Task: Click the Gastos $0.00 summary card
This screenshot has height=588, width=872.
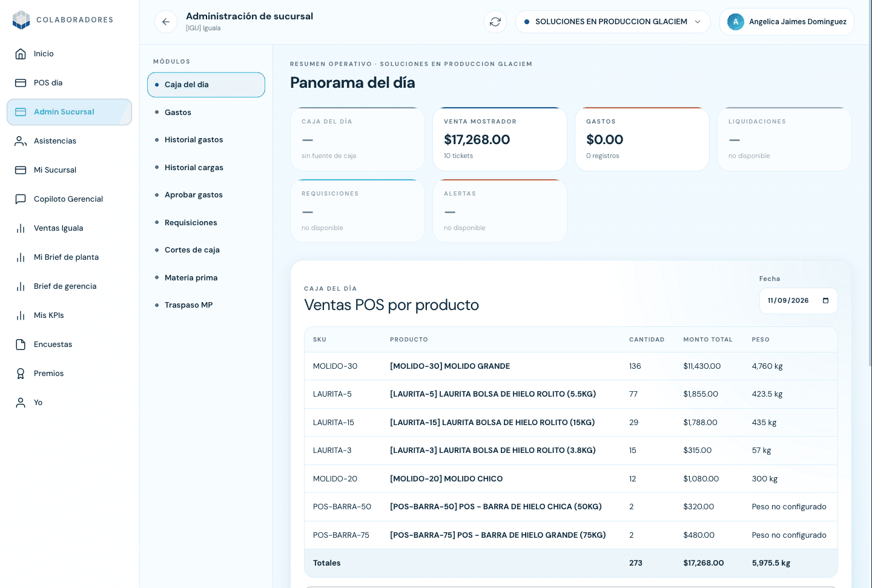Action: coord(642,139)
